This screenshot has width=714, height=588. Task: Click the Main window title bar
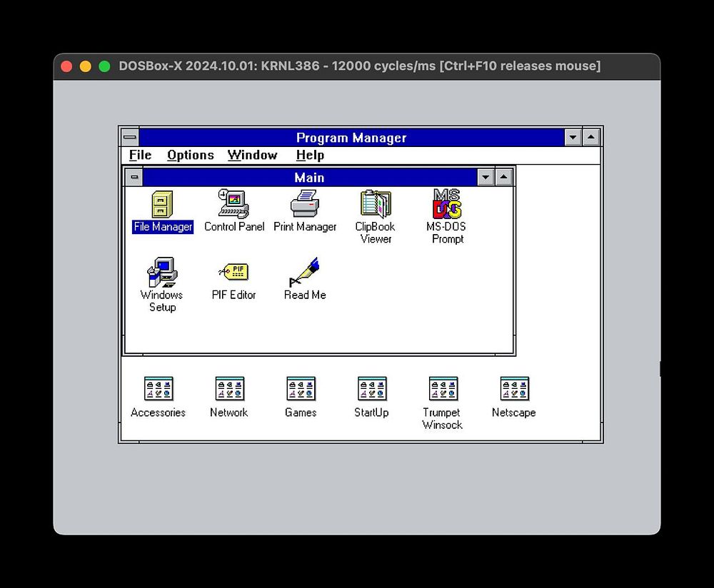(x=310, y=177)
